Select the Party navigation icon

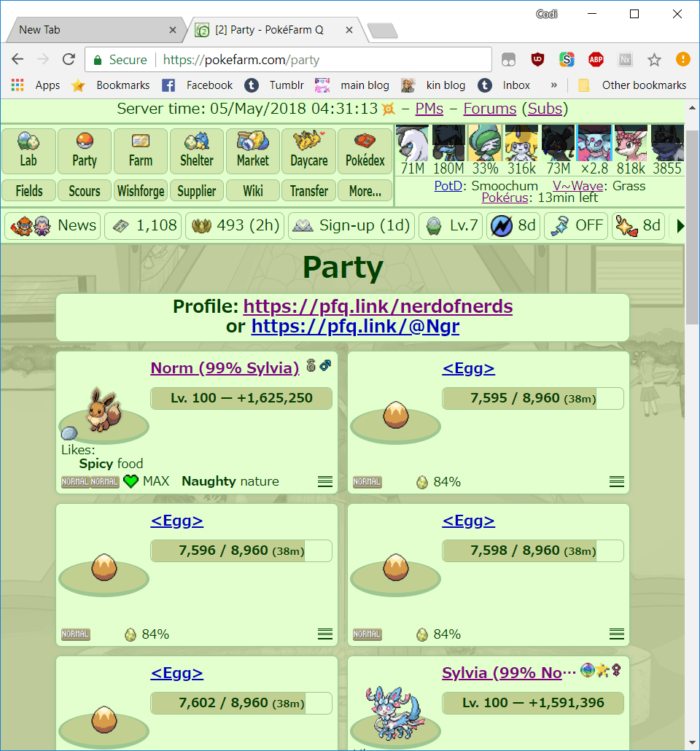[x=84, y=151]
